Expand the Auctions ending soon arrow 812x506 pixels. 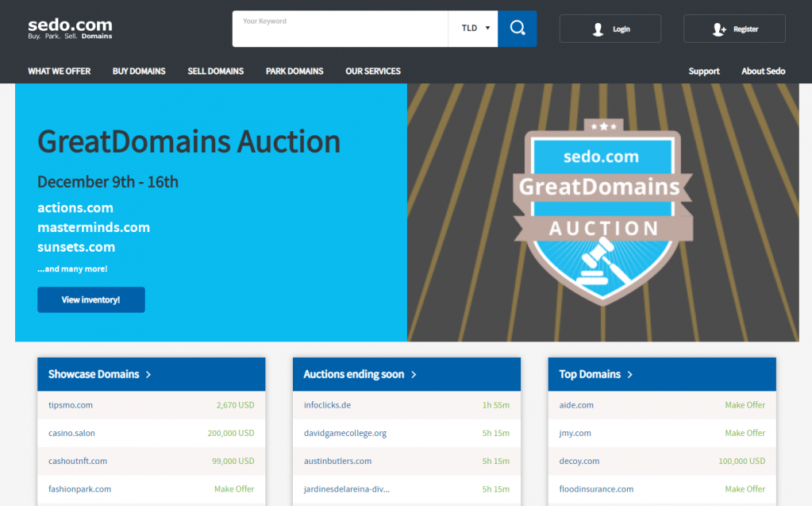414,374
